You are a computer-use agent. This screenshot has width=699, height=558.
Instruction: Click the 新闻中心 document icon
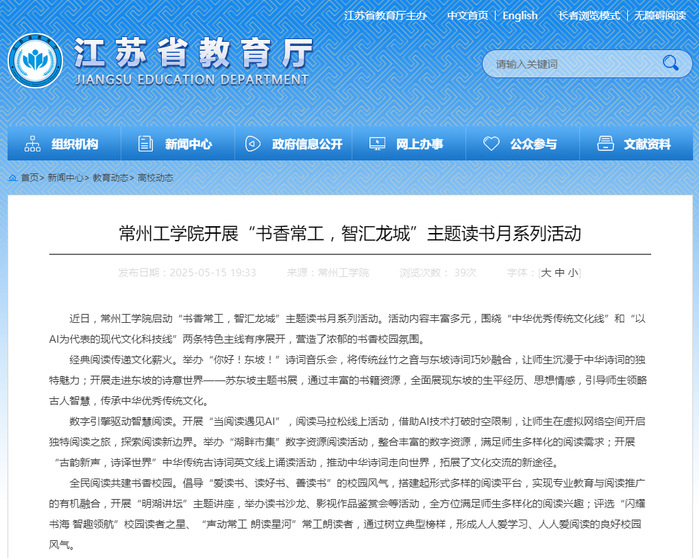(x=145, y=144)
